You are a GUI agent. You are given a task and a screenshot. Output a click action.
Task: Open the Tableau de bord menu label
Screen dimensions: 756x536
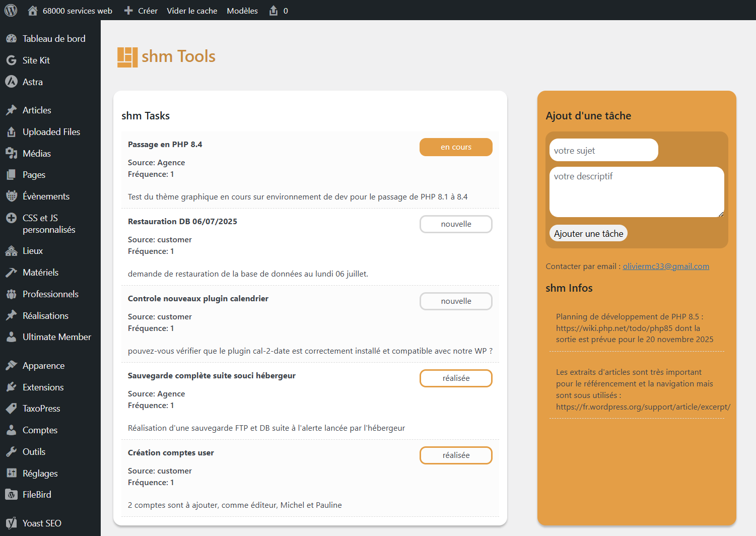click(x=54, y=39)
